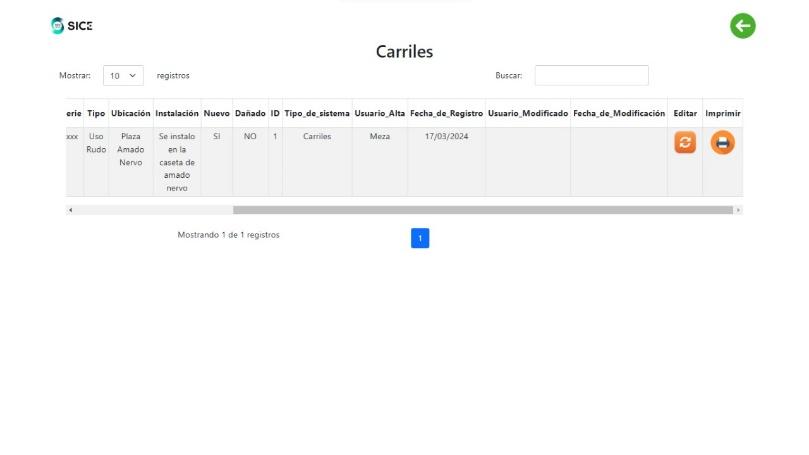Select the '17/03/2024' date cell
Image resolution: width=809 pixels, height=455 pixels.
[446, 162]
